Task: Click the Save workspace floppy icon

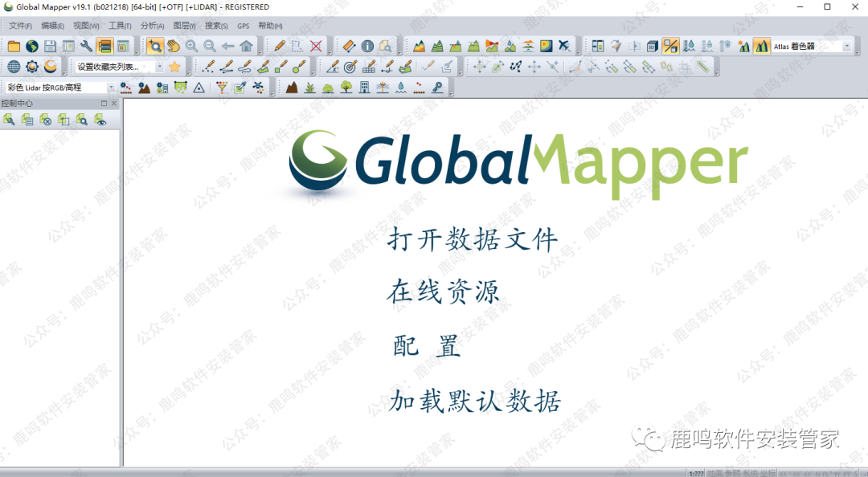Action: pyautogui.click(x=50, y=47)
